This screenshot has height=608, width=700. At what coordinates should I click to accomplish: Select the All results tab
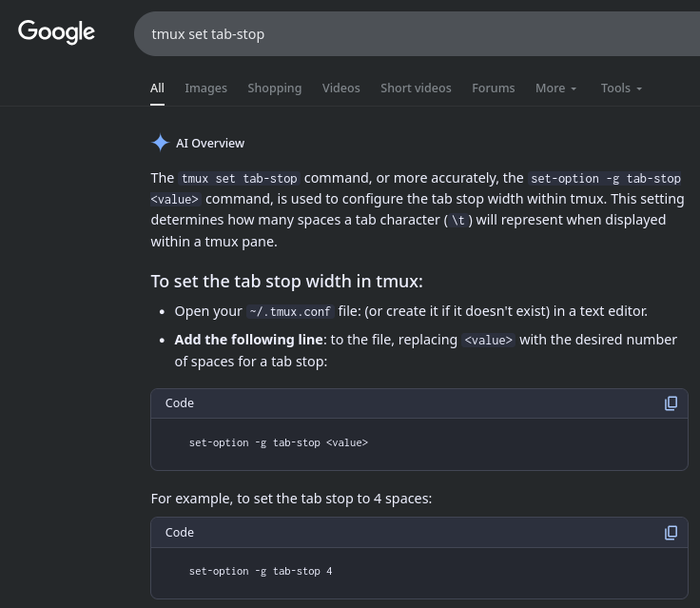pyautogui.click(x=157, y=88)
